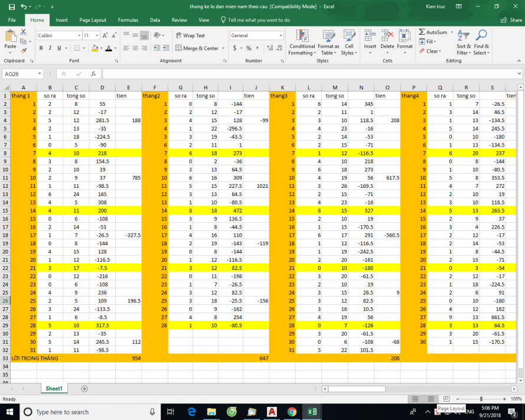Toggle Align Left for cells
525x420 pixels.
point(126,48)
